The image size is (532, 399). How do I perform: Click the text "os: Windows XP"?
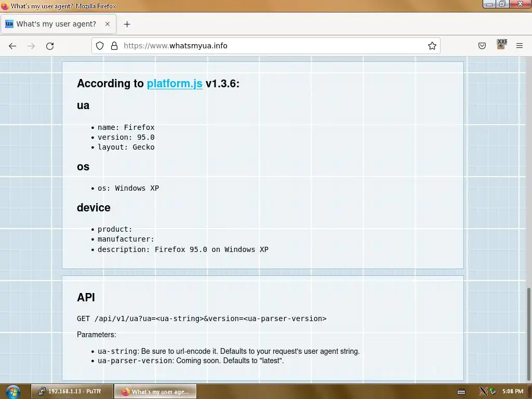point(128,188)
